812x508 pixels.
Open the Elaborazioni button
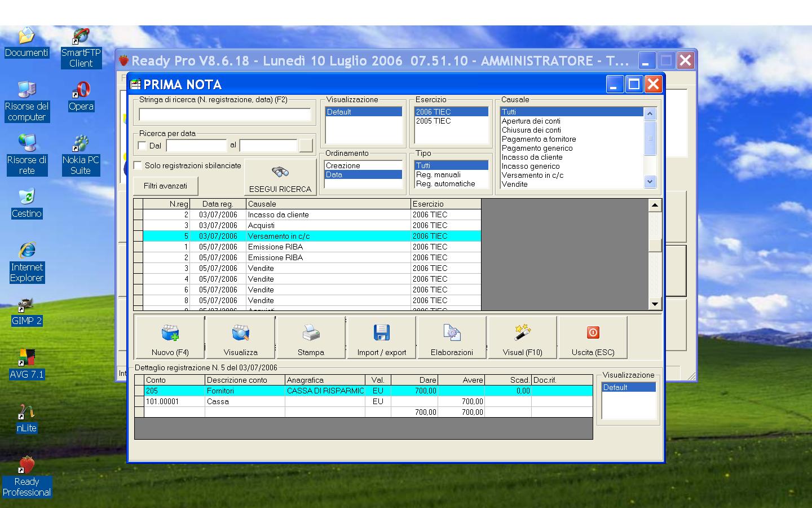click(452, 338)
